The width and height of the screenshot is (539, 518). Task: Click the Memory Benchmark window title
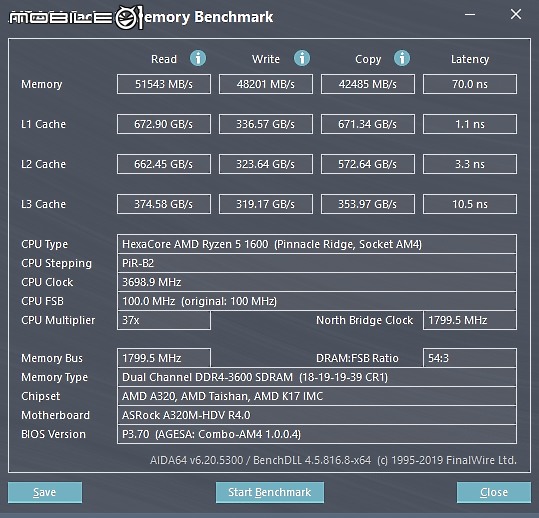point(208,17)
